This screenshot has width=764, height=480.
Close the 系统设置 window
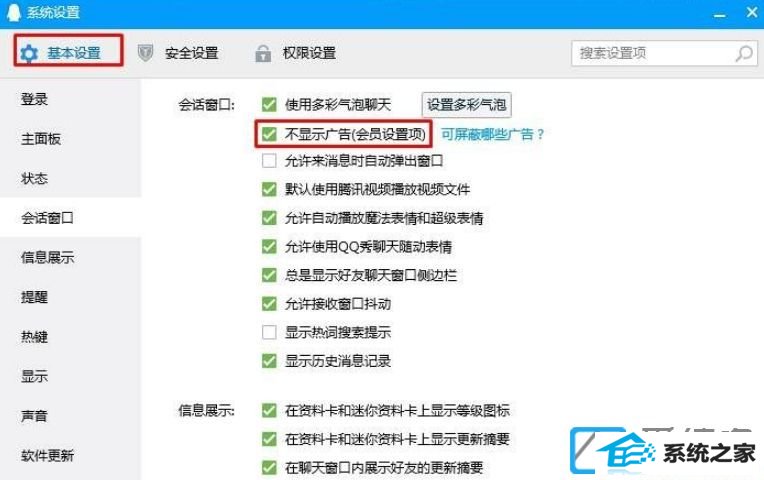(752, 12)
